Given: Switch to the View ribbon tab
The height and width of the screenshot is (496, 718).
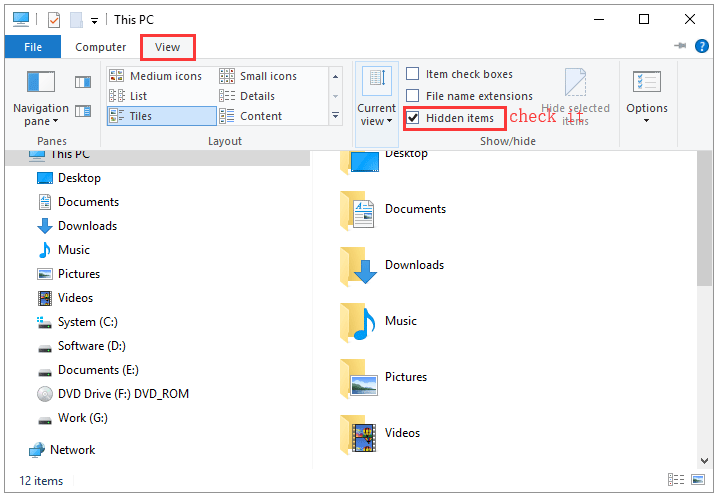Looking at the screenshot, I should click(168, 47).
